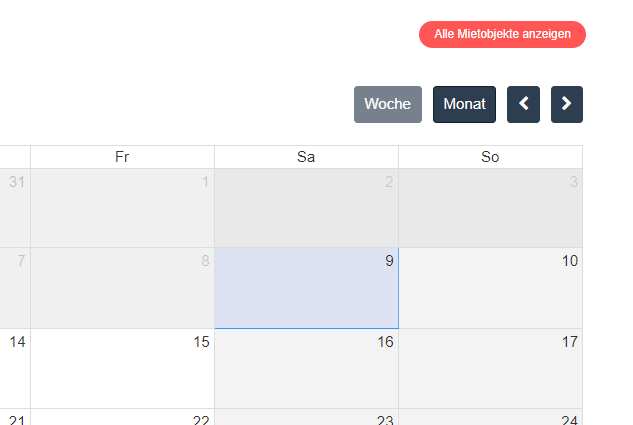Image resolution: width=633 pixels, height=425 pixels.
Task: Select the greyed-out 31st day cell
Action: [x=14, y=208]
